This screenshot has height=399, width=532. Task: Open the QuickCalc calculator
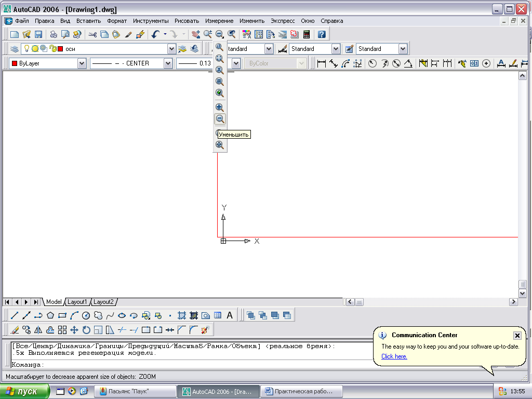[x=307, y=34]
